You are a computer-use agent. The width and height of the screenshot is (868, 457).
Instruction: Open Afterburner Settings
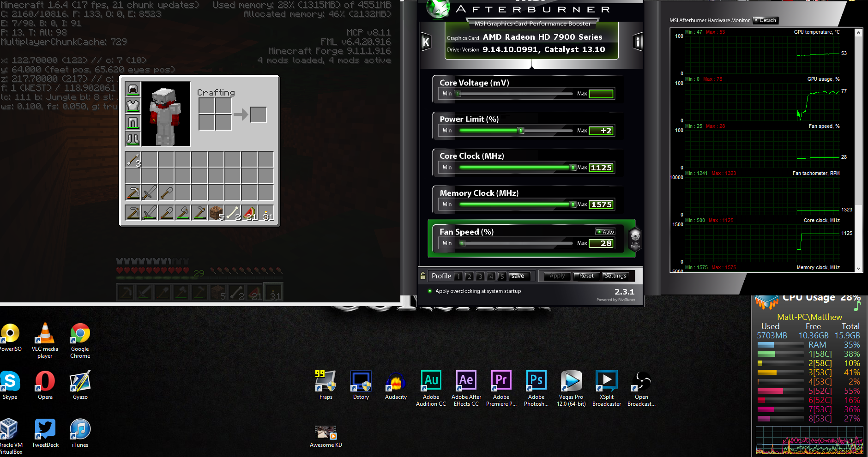coord(615,276)
